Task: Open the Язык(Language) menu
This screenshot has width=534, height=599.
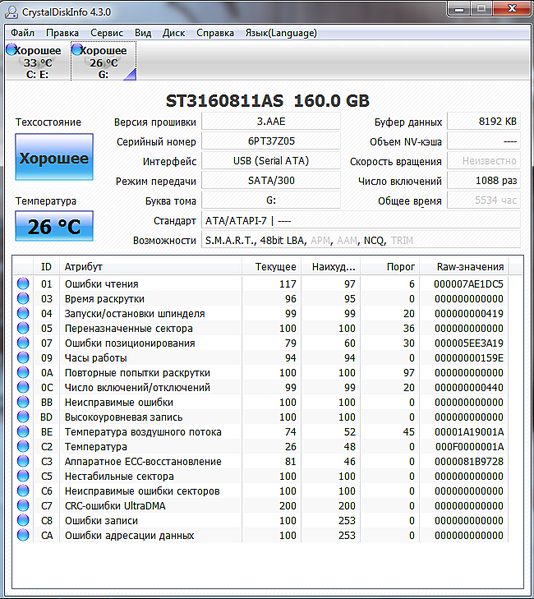Action: (x=281, y=33)
